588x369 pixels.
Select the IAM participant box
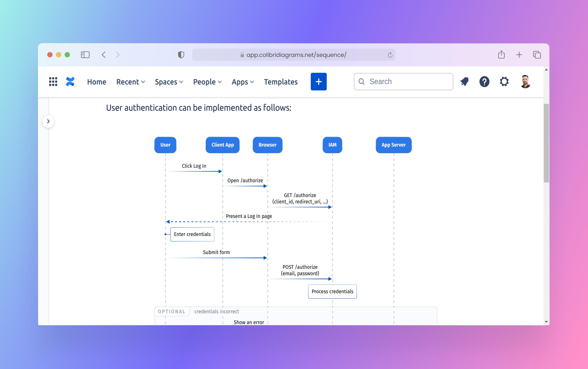click(x=332, y=145)
